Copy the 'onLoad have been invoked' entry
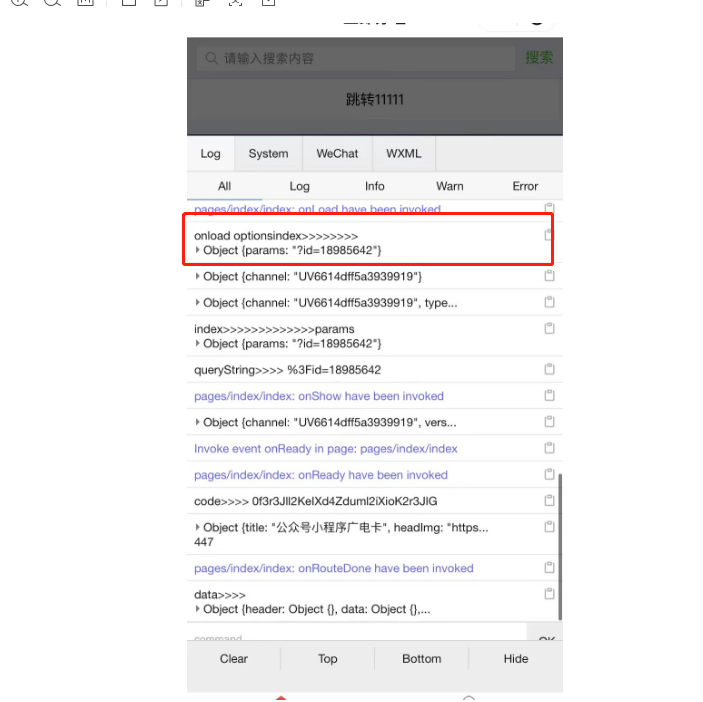This screenshot has width=703, height=702. (x=549, y=208)
